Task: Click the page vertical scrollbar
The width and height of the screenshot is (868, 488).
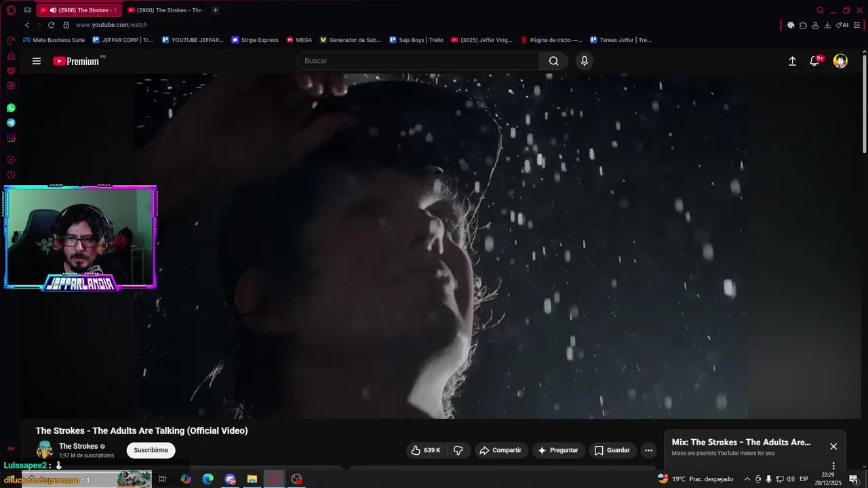Action: coord(864,104)
